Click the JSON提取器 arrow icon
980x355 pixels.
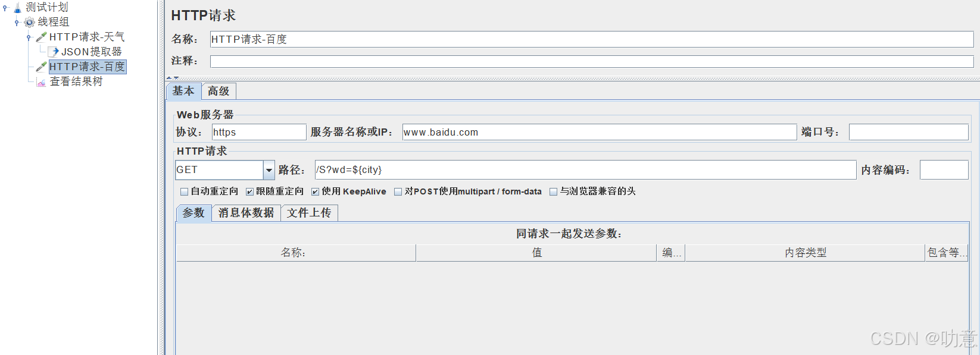tap(54, 52)
